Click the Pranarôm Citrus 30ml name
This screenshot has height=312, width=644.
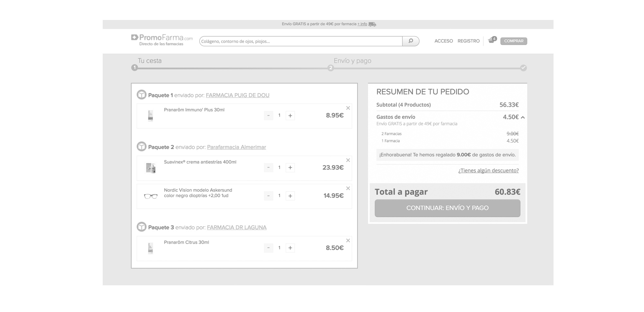click(x=186, y=242)
